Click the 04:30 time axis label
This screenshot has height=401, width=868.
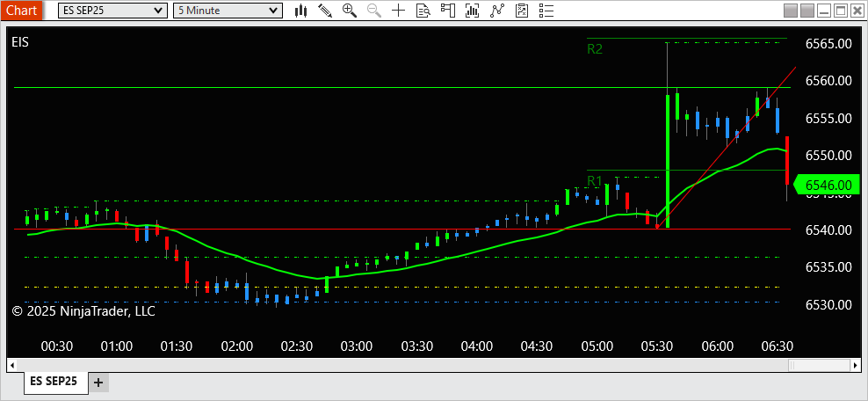click(x=537, y=346)
